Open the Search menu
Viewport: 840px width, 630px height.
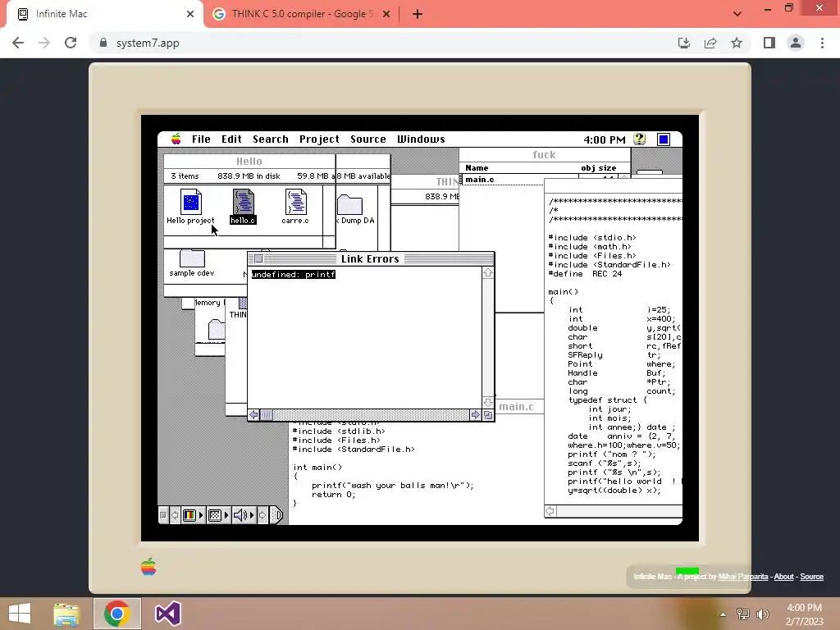click(x=271, y=139)
